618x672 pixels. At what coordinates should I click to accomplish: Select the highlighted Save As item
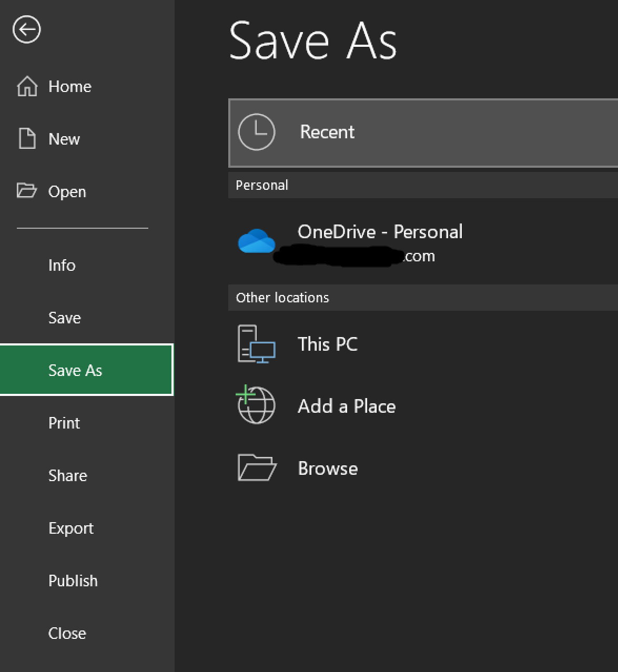pyautogui.click(x=86, y=370)
